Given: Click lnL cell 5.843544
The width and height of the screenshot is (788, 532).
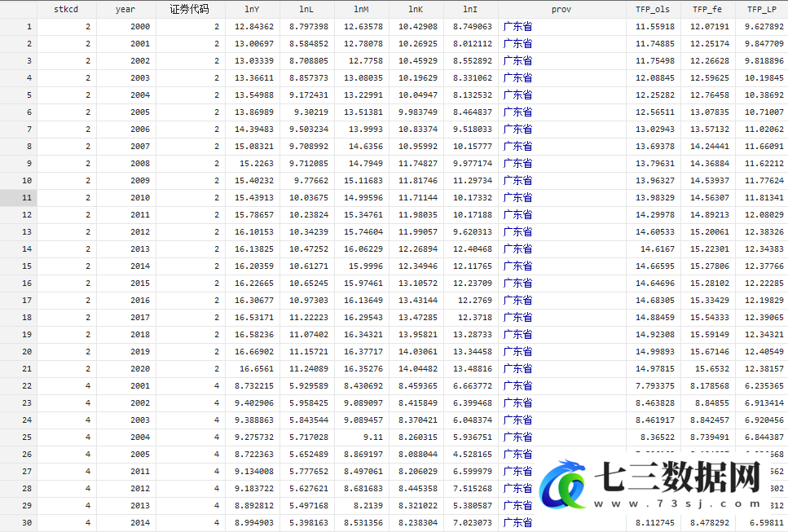Looking at the screenshot, I should click(309, 420).
